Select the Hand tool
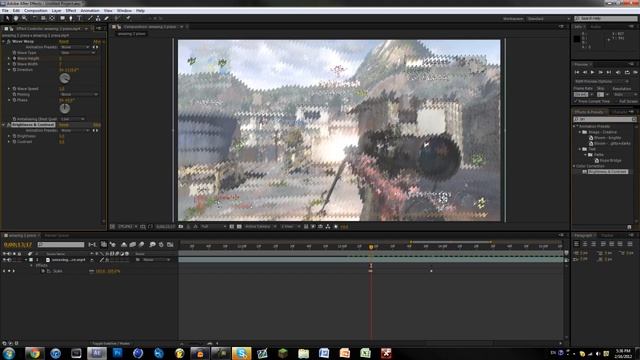 coord(16,18)
